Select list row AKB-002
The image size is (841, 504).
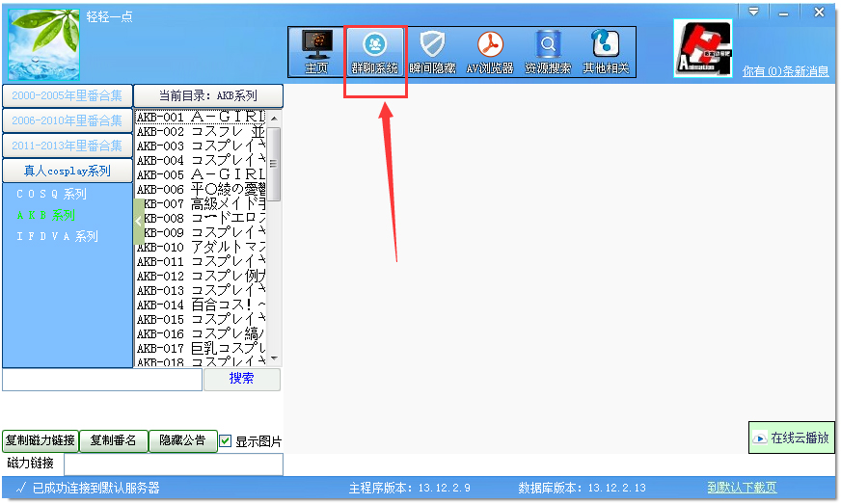pyautogui.click(x=201, y=131)
